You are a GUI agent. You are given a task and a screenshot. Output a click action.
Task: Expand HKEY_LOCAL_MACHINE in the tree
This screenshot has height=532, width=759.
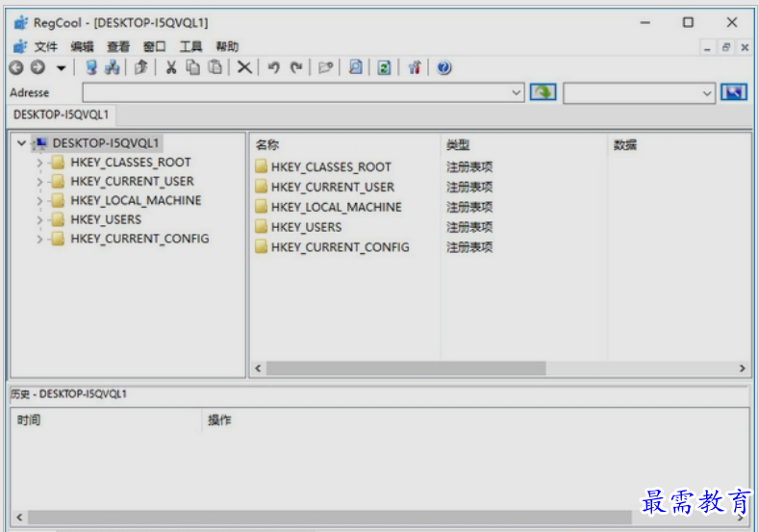pyautogui.click(x=39, y=201)
